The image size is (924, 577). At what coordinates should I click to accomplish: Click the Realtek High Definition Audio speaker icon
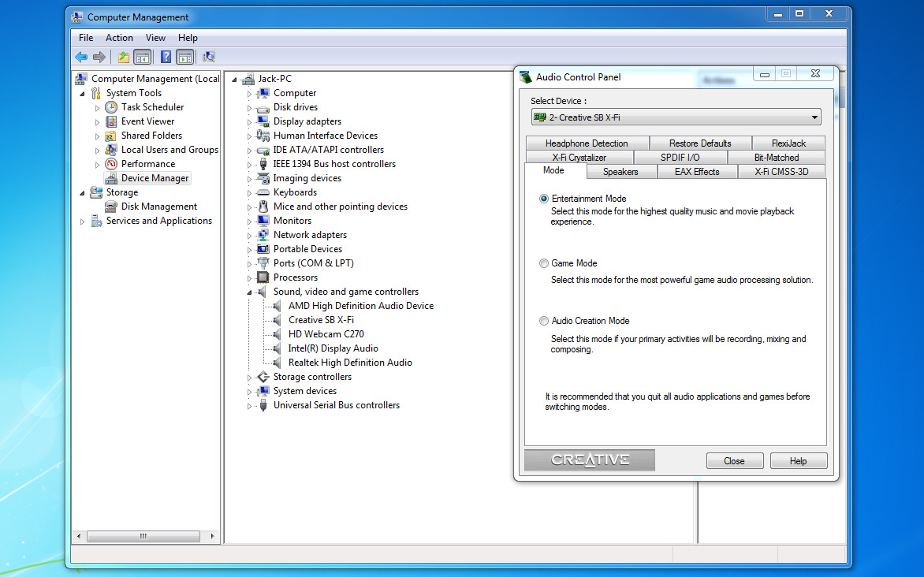point(277,363)
